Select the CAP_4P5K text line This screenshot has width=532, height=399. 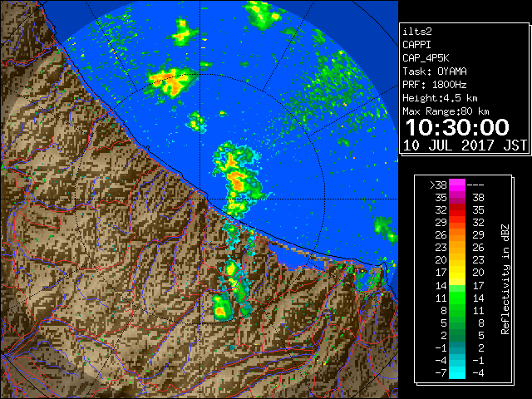[426, 58]
